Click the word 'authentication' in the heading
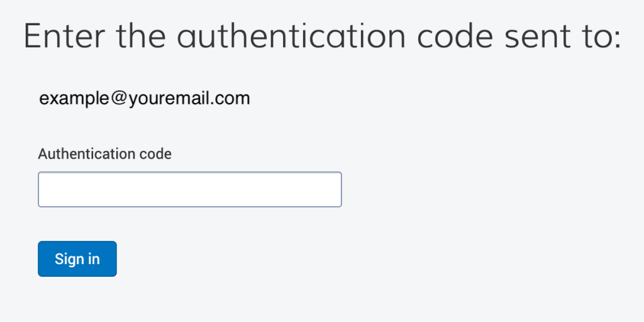This screenshot has width=644, height=322. point(291,36)
